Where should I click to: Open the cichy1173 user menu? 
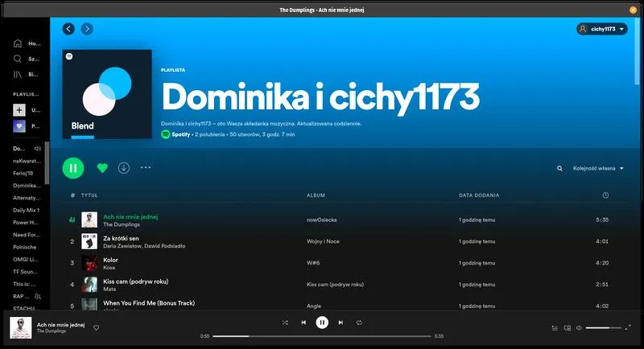point(601,29)
